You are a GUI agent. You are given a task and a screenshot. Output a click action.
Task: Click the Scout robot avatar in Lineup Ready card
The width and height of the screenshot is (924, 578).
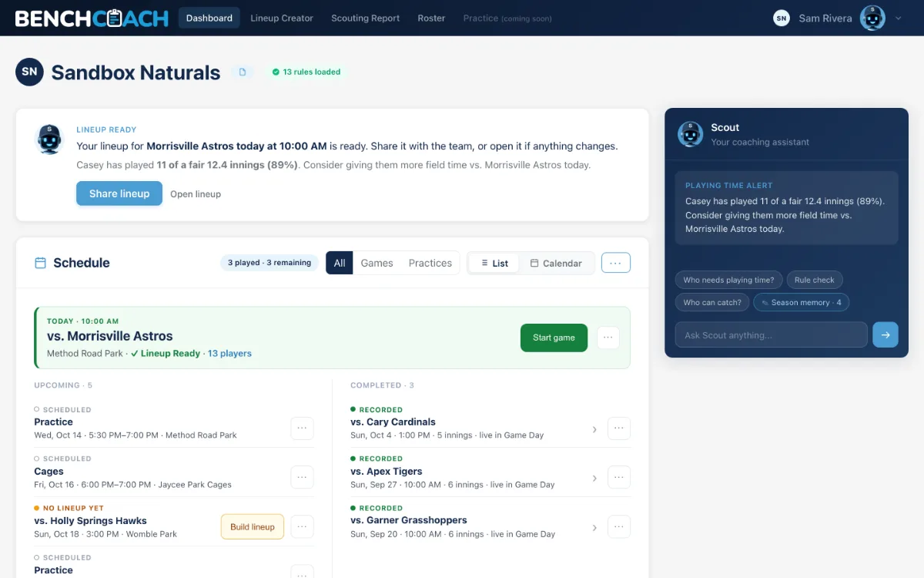point(49,140)
